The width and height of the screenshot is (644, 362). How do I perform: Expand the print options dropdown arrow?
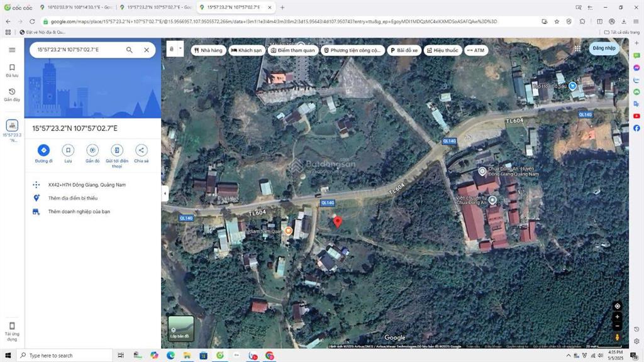pyautogui.click(x=180, y=48)
